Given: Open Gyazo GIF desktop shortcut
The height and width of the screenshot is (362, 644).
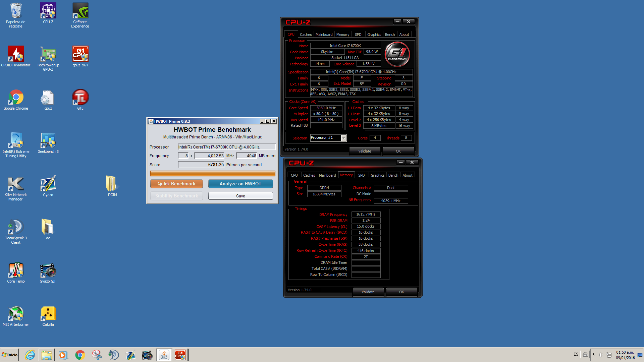Looking at the screenshot, I should 48,273.
